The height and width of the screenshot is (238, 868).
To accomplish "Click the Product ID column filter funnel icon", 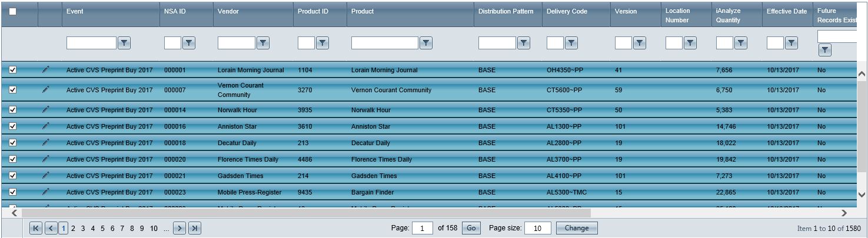I will coord(322,43).
